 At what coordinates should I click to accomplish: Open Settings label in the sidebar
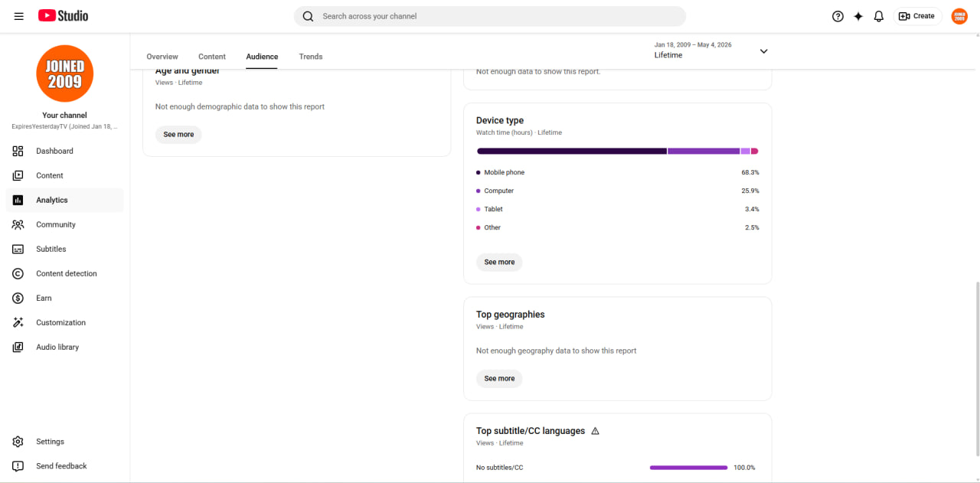50,442
